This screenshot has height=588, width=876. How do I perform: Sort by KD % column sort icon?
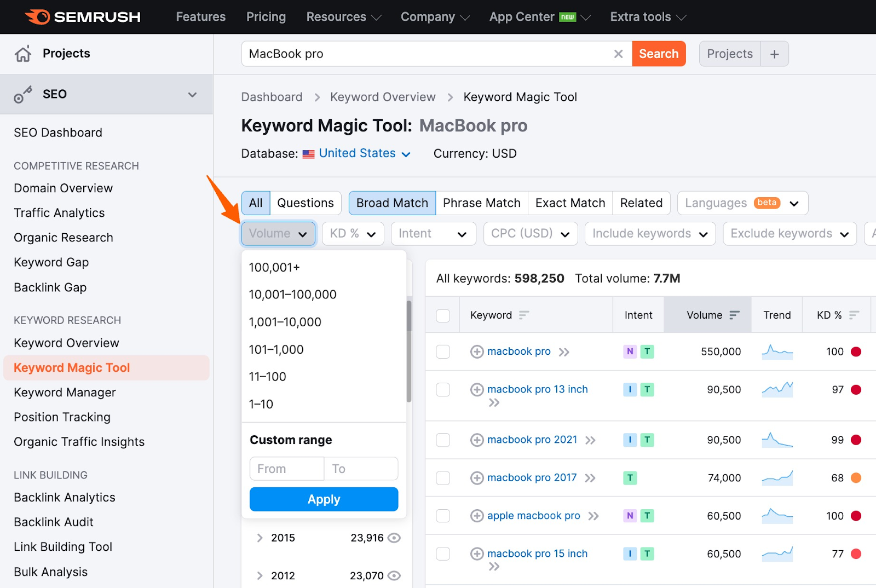coord(854,315)
